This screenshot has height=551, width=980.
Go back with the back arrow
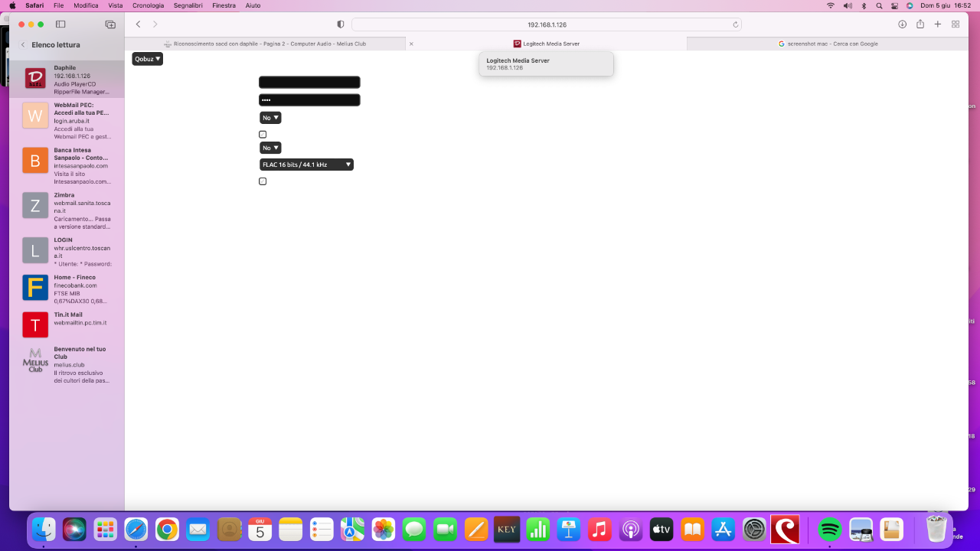tap(138, 24)
